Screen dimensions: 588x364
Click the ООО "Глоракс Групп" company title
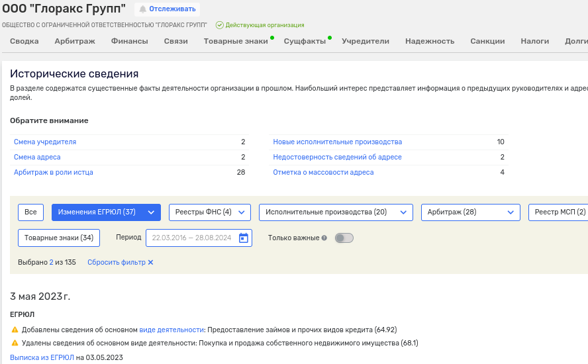tap(64, 9)
